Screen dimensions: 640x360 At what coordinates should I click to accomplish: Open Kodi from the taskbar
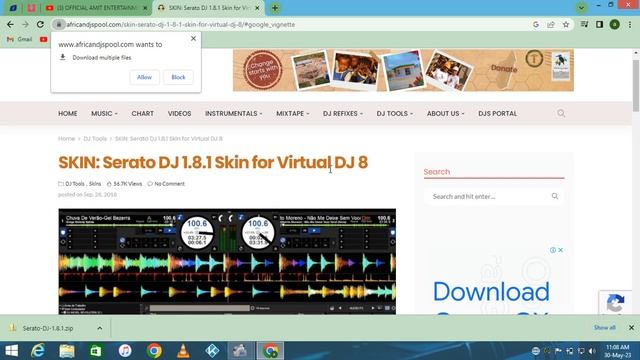pos(212,351)
